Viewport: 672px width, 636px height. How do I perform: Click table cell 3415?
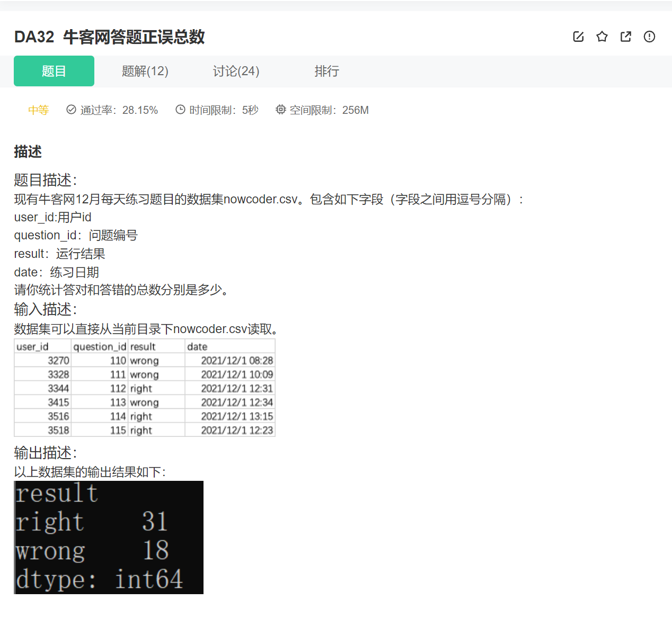(42, 402)
